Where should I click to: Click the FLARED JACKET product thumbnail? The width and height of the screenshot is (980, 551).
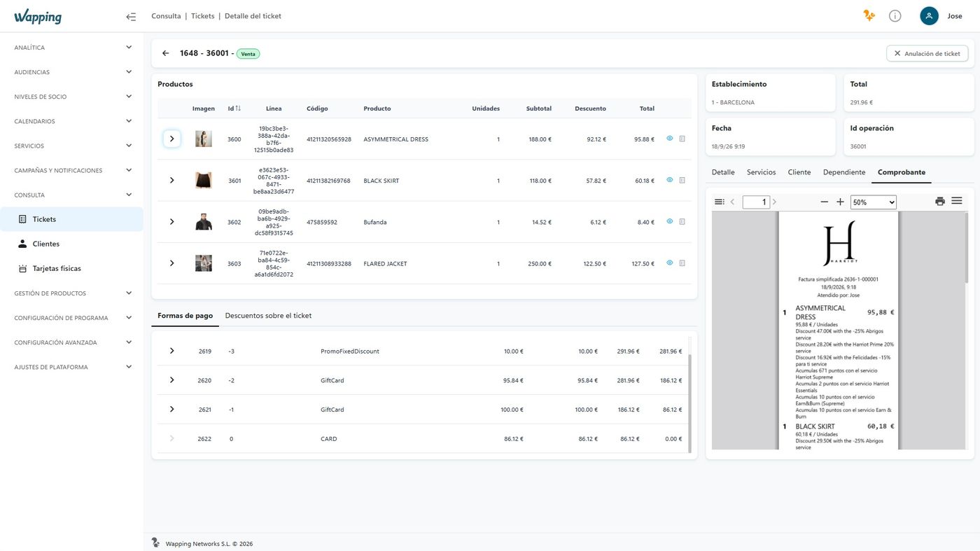coord(203,263)
